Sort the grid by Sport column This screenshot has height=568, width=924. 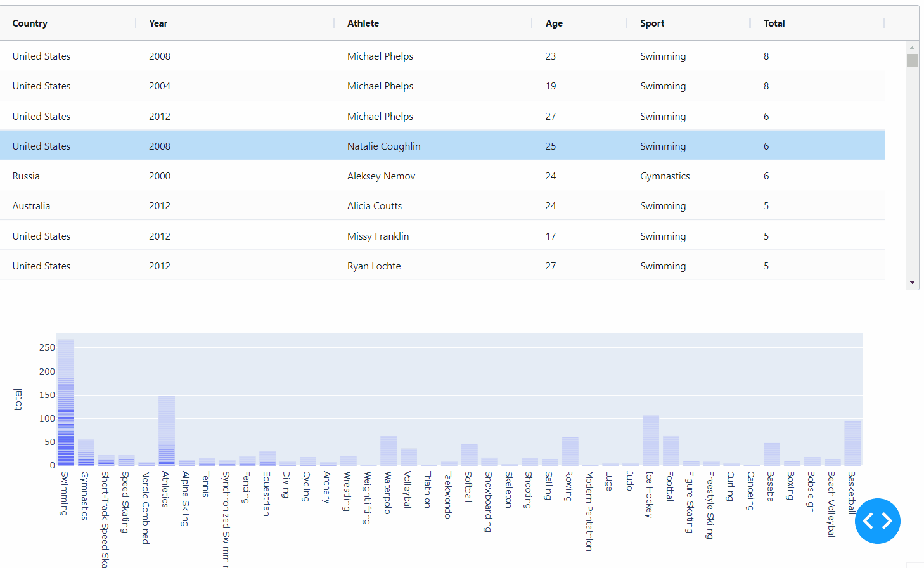coord(651,23)
